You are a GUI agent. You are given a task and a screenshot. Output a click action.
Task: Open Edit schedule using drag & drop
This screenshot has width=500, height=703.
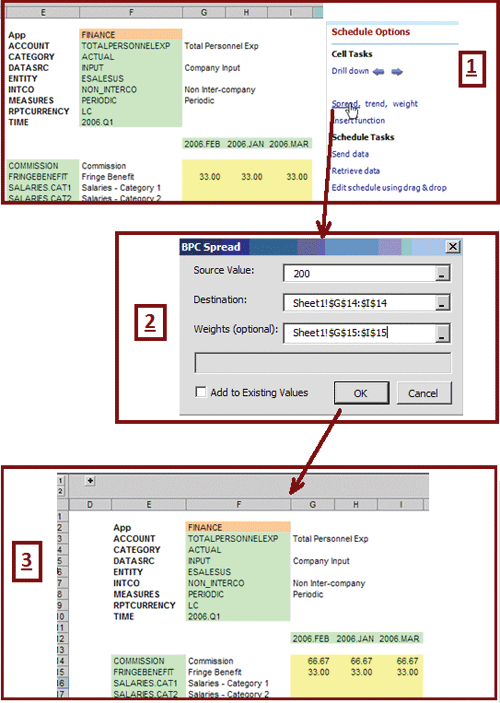coord(389,188)
